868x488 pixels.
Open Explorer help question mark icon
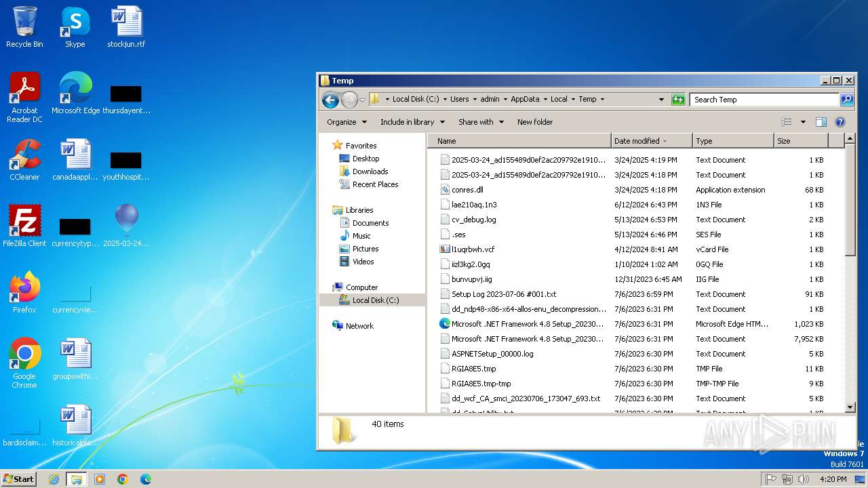[840, 122]
